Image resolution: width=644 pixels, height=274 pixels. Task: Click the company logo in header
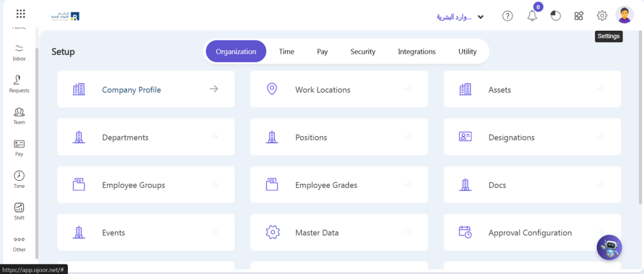click(65, 16)
